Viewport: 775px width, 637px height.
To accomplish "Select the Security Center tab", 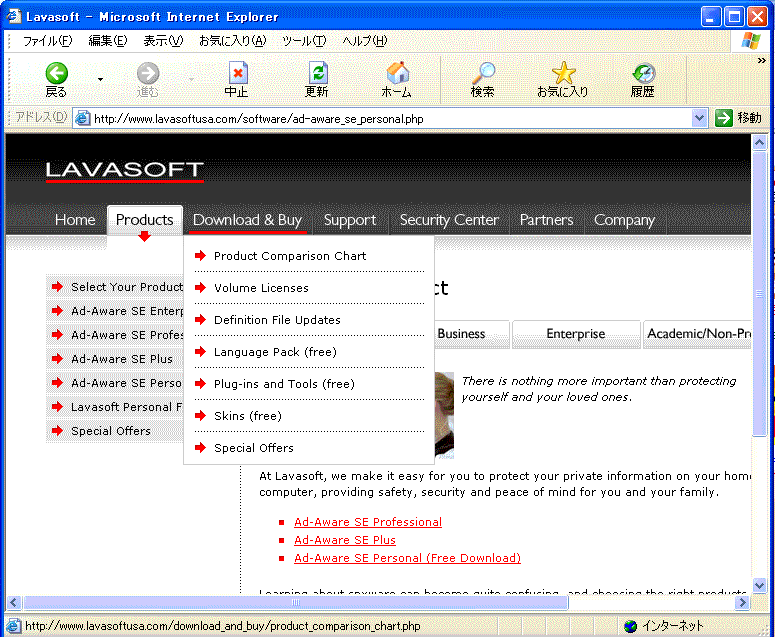I will [x=449, y=220].
